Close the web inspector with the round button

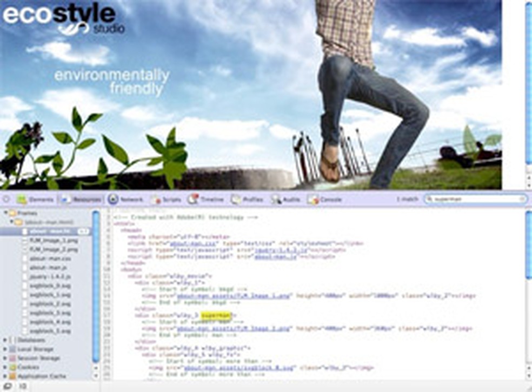tap(6, 199)
